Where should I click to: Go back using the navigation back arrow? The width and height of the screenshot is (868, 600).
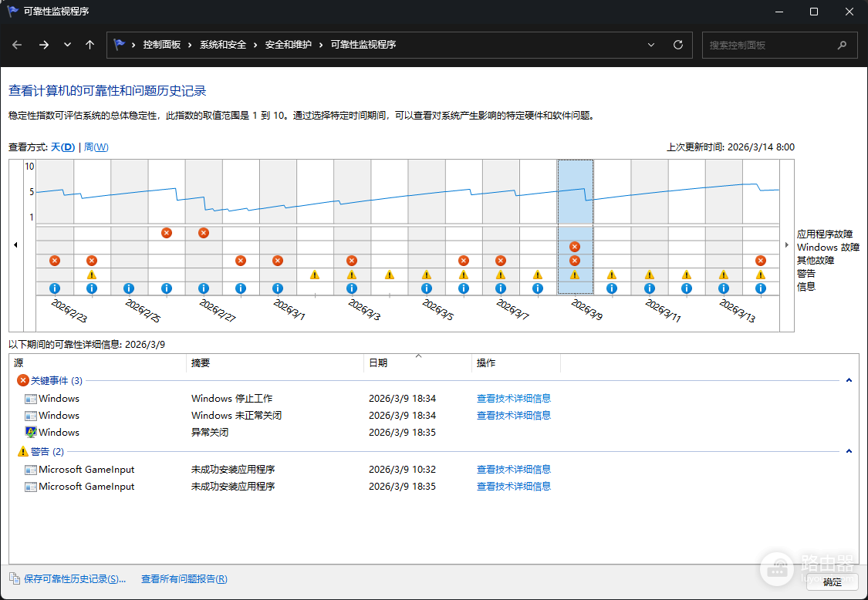[x=17, y=45]
